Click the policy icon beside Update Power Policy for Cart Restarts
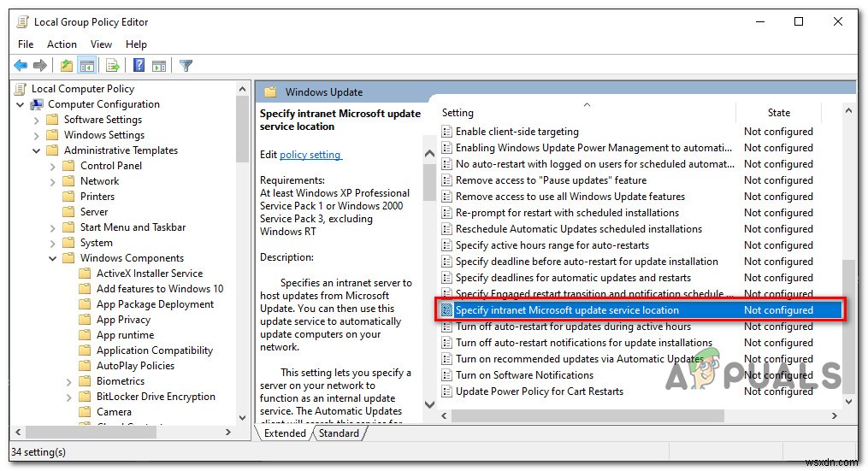Viewport: 868px width, 471px height. tap(446, 392)
